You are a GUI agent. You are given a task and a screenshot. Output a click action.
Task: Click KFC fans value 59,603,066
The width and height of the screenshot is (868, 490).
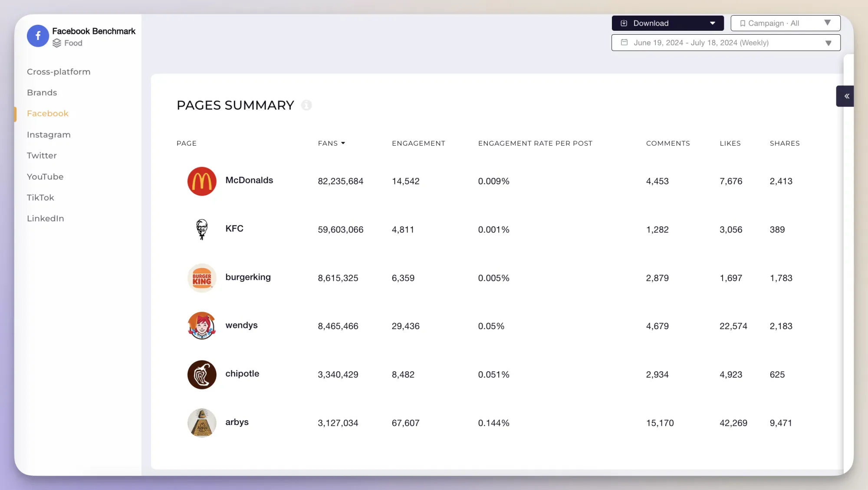(x=341, y=230)
